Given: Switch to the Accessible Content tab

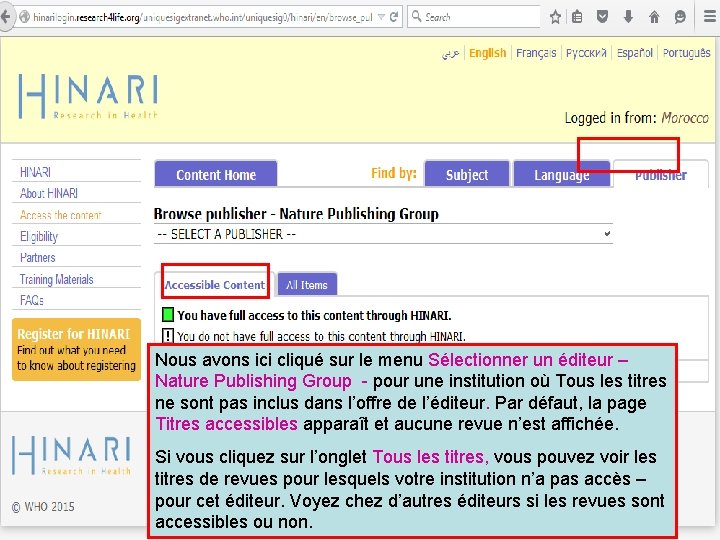Looking at the screenshot, I should [x=214, y=285].
